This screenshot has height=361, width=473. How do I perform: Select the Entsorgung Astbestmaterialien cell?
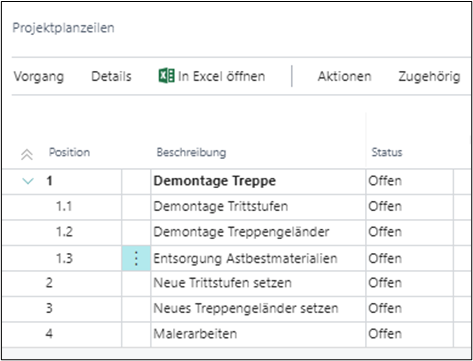click(x=258, y=258)
